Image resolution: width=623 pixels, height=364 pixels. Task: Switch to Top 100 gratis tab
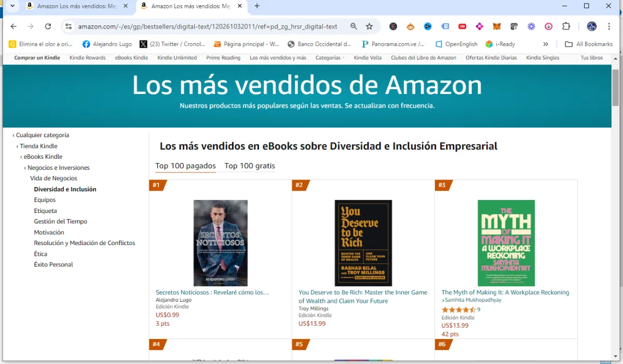[250, 166]
